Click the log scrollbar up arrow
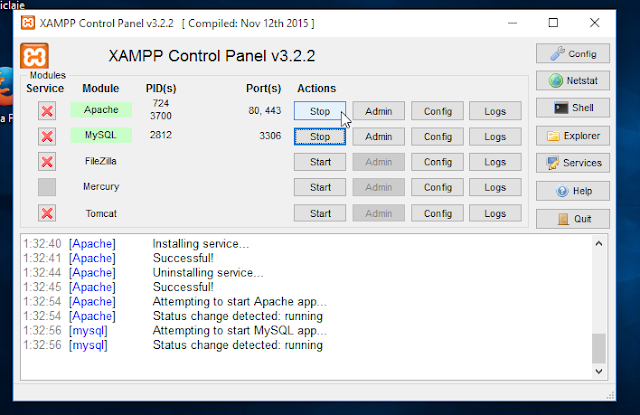Viewport: 640px width, 415px height. click(599, 244)
